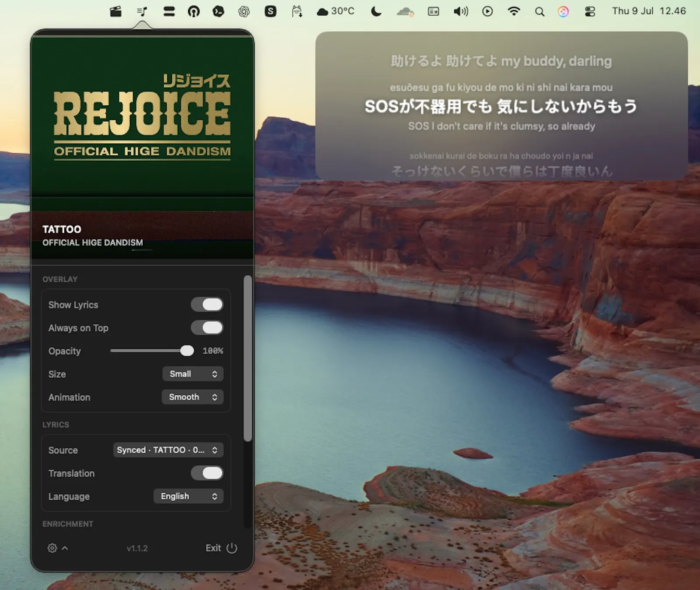Open Spotlight search
The width and height of the screenshot is (700, 590).
(540, 12)
